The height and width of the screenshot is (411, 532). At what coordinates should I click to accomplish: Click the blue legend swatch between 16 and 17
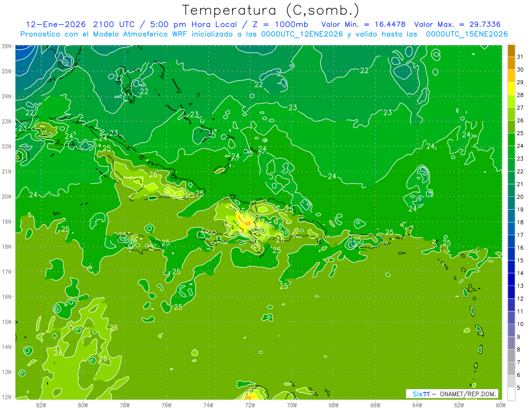point(511,241)
